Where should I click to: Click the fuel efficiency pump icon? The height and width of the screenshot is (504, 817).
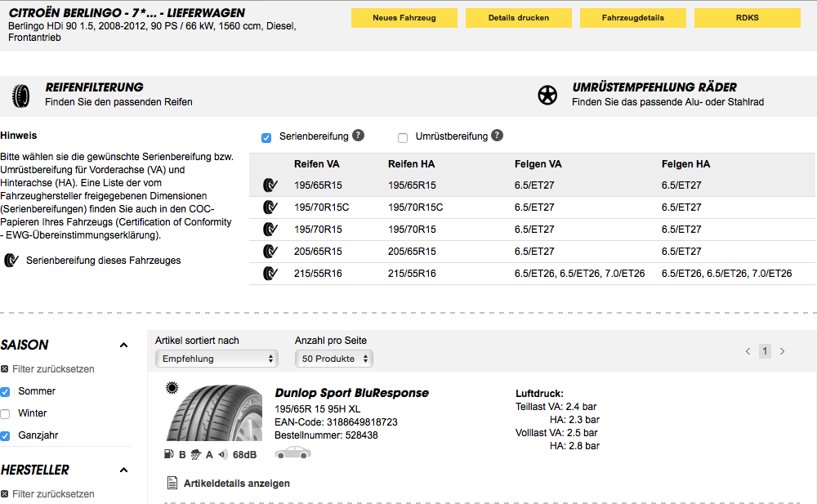pyautogui.click(x=169, y=454)
